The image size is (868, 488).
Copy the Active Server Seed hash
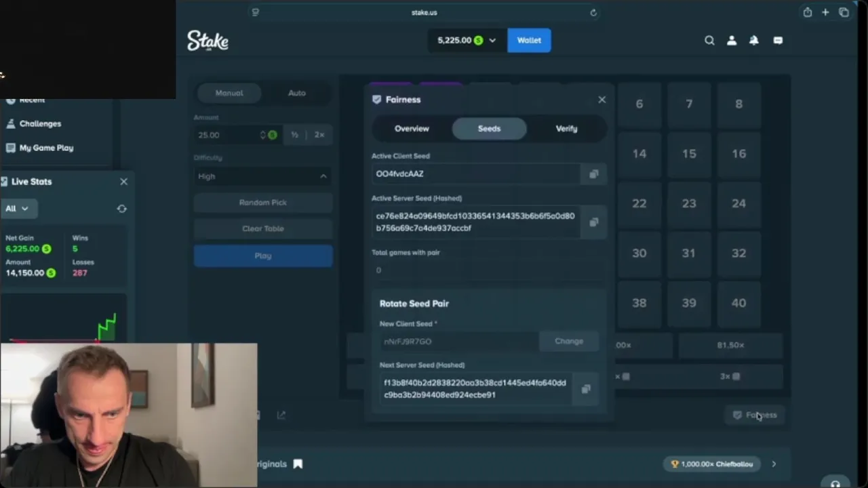click(x=593, y=222)
